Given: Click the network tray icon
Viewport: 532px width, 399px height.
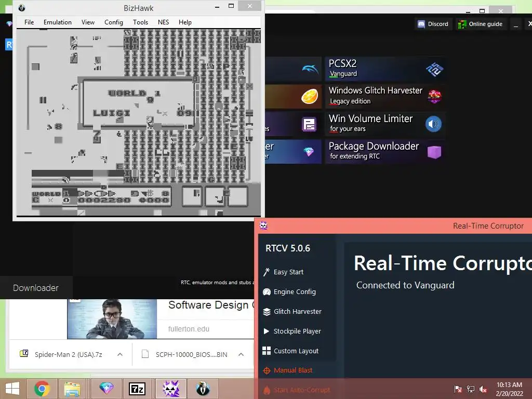Looking at the screenshot, I should point(471,389).
